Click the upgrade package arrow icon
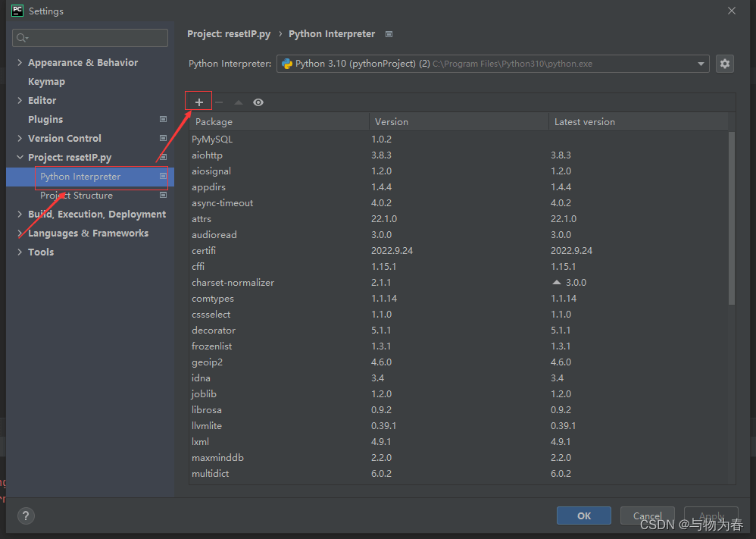Image resolution: width=756 pixels, height=539 pixels. pos(239,102)
